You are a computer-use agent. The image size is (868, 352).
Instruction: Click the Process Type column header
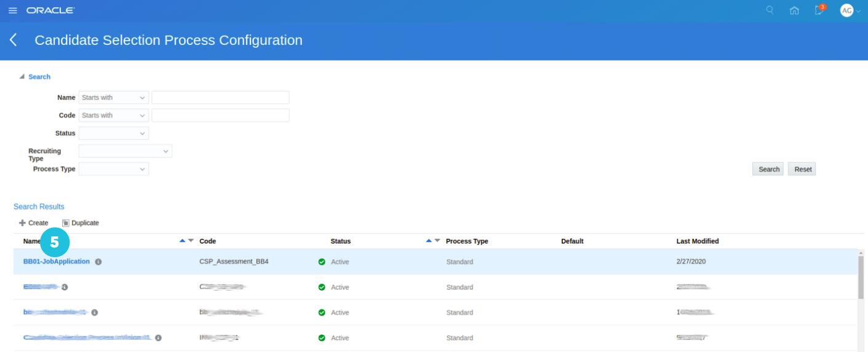[x=467, y=241]
